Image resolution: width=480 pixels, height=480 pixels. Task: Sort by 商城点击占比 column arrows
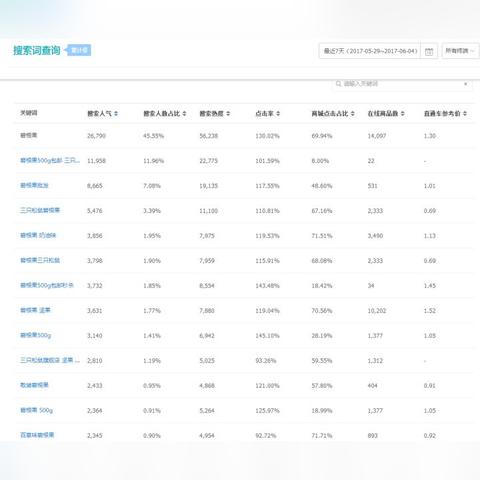pyautogui.click(x=353, y=114)
